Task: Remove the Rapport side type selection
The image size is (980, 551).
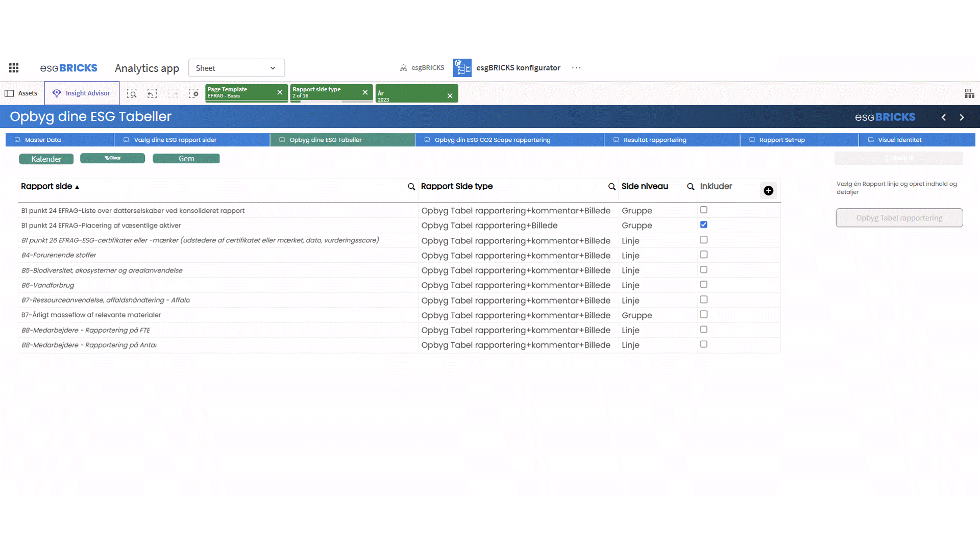Action: 365,92
